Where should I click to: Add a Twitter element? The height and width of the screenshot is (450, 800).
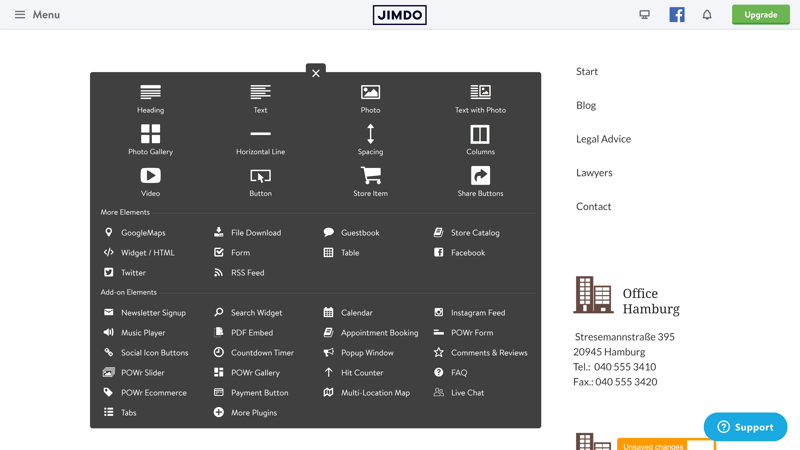[124, 272]
